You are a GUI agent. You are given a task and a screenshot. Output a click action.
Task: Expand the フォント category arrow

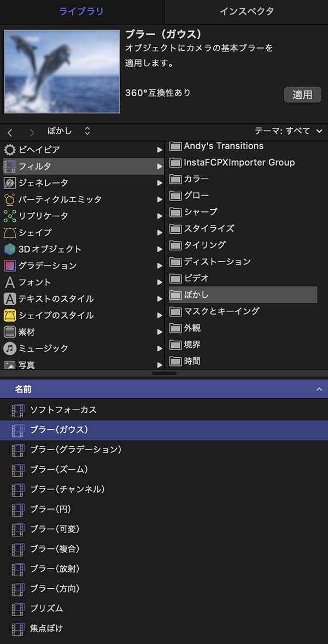160,282
